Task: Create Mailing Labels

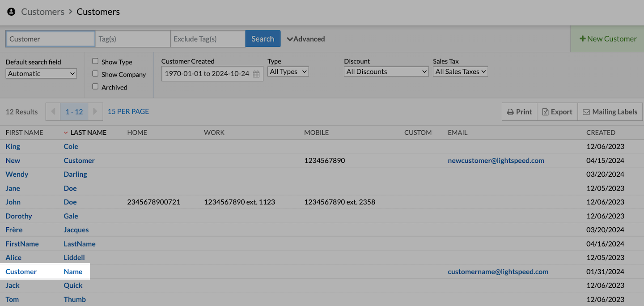Action: point(610,112)
